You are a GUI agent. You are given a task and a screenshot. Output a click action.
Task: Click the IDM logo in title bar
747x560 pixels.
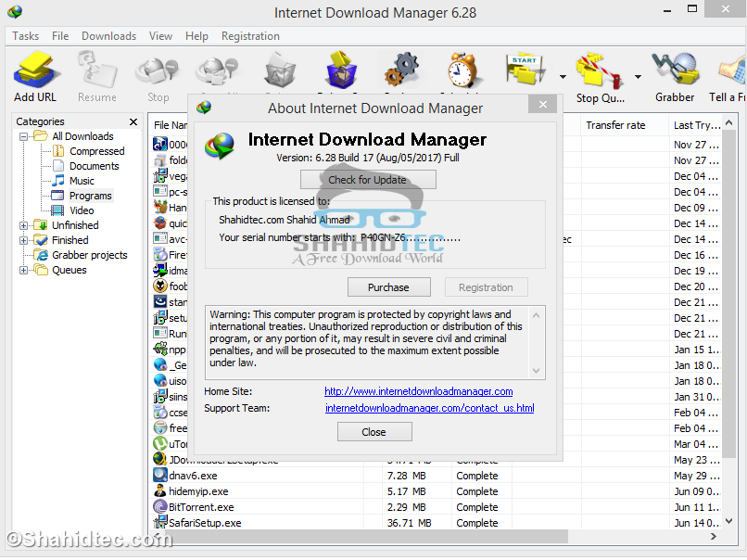pos(15,12)
